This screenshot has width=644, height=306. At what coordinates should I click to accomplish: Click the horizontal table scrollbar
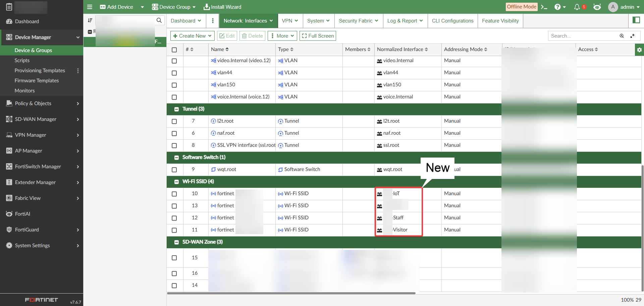click(x=291, y=293)
